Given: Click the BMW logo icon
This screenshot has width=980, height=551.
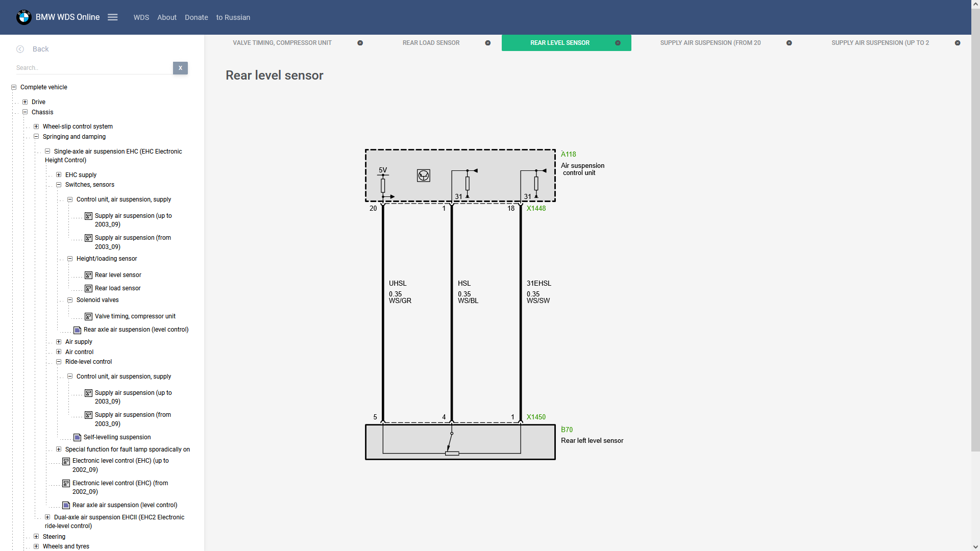Looking at the screenshot, I should [x=23, y=17].
